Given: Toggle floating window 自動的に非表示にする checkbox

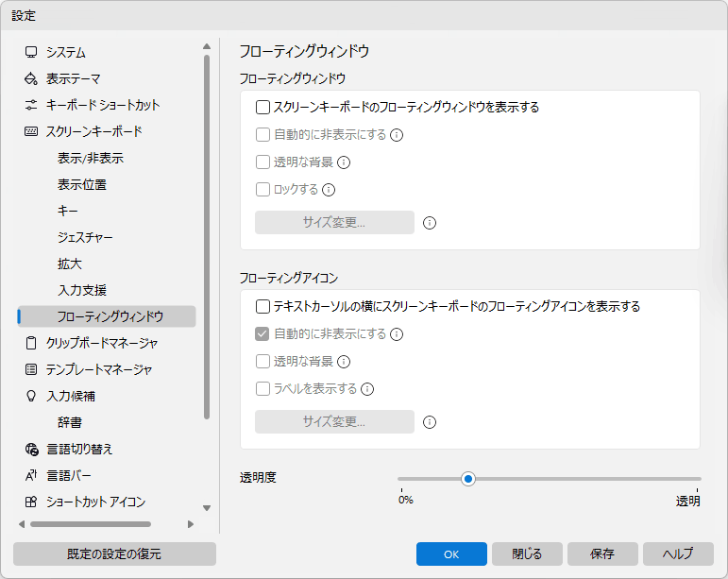Looking at the screenshot, I should coord(262,135).
